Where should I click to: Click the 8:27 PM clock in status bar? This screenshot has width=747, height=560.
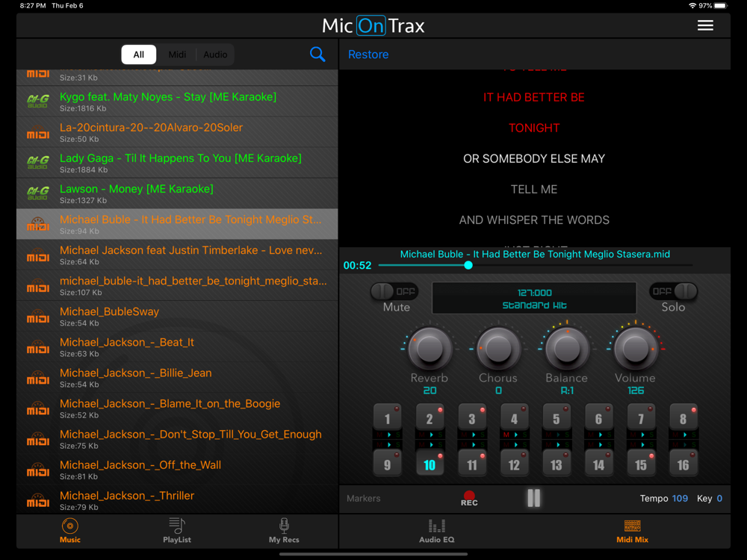32,6
